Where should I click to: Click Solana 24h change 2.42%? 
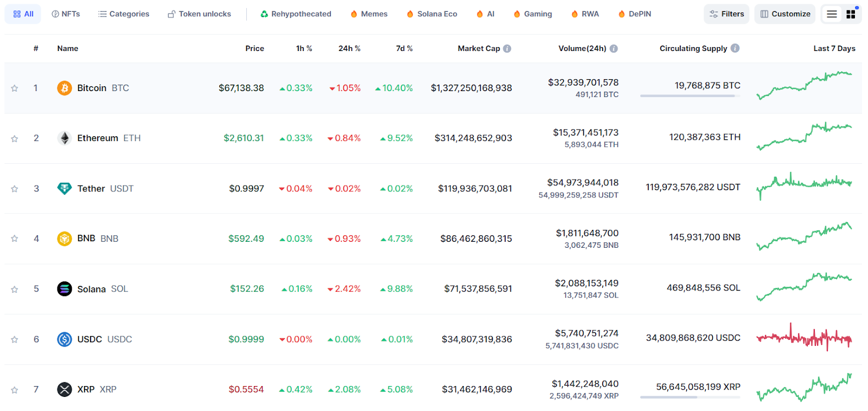coord(344,289)
